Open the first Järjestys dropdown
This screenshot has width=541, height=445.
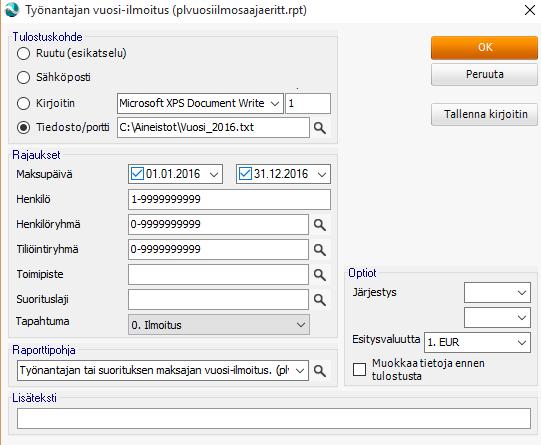[497, 293]
